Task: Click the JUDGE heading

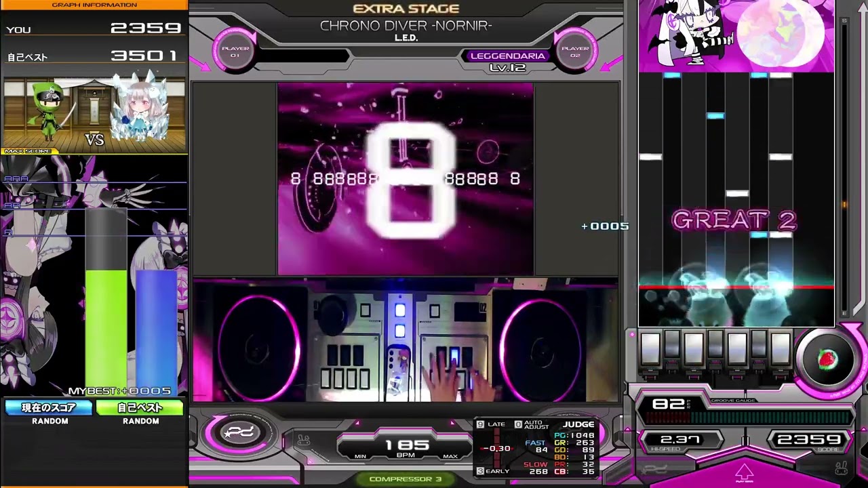Action: (578, 424)
